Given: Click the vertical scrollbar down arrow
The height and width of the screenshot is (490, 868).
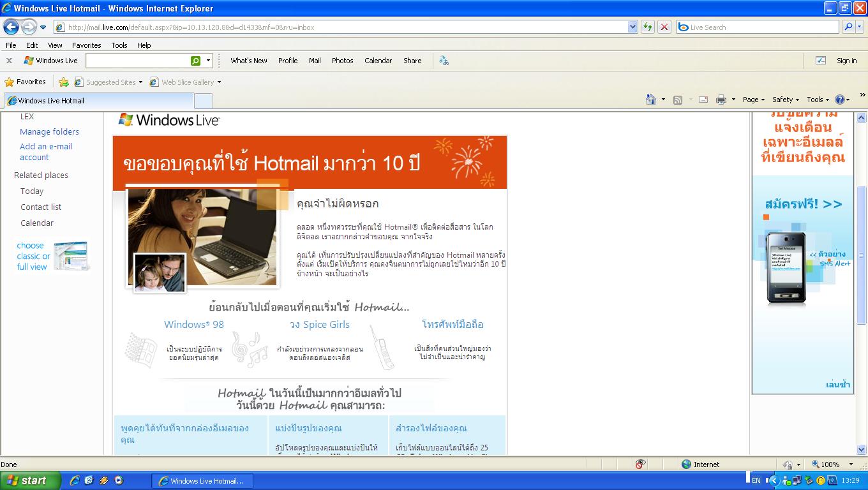Looking at the screenshot, I should [862, 449].
